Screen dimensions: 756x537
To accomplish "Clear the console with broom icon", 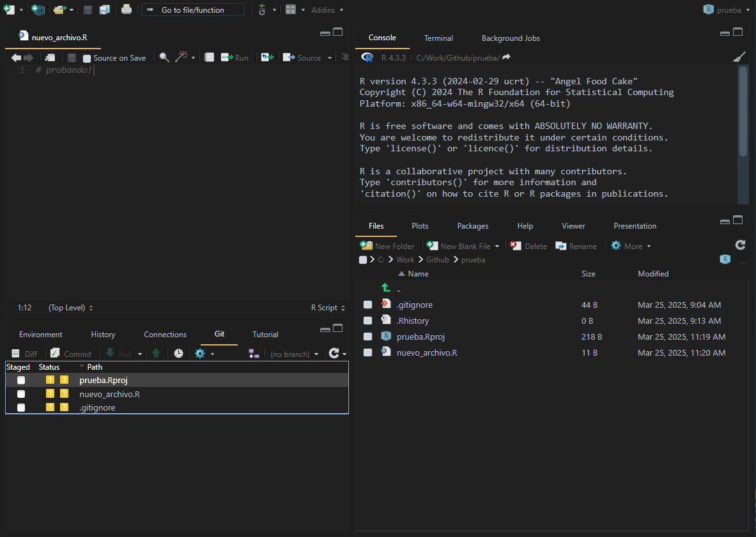I will [739, 57].
